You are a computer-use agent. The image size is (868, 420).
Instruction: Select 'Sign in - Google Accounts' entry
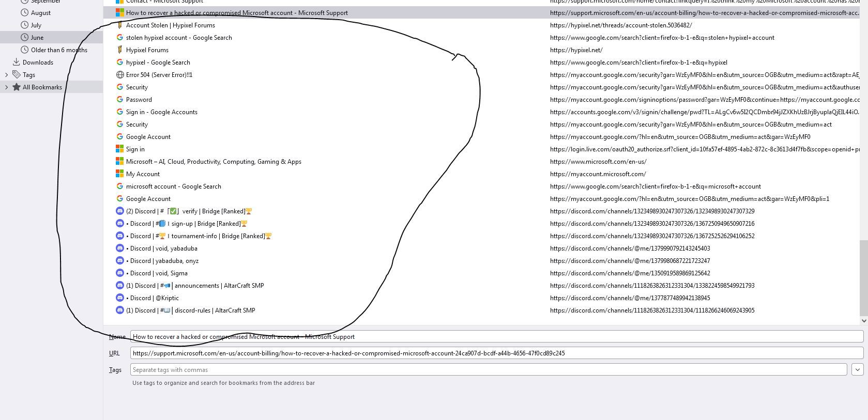[162, 112]
